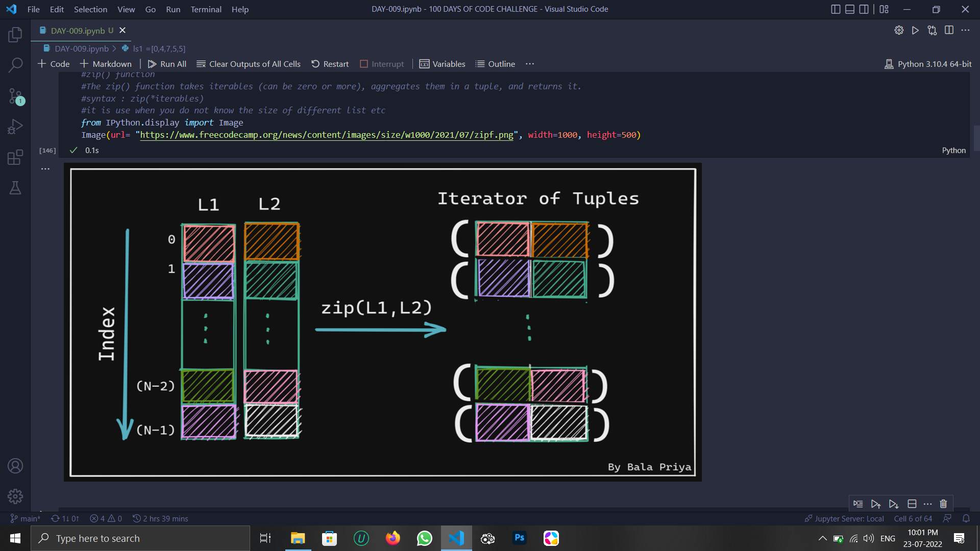
Task: Open the Python 3.10.4 64-bit kernel picker
Action: [x=928, y=64]
